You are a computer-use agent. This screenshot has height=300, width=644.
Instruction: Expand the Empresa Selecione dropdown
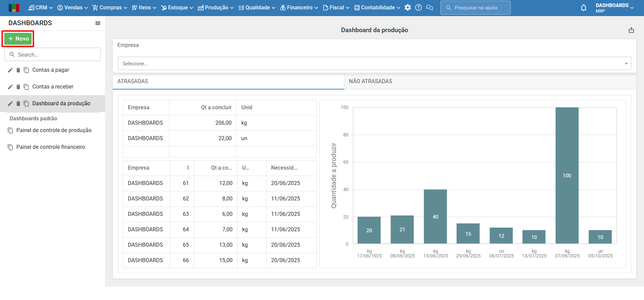tap(374, 64)
